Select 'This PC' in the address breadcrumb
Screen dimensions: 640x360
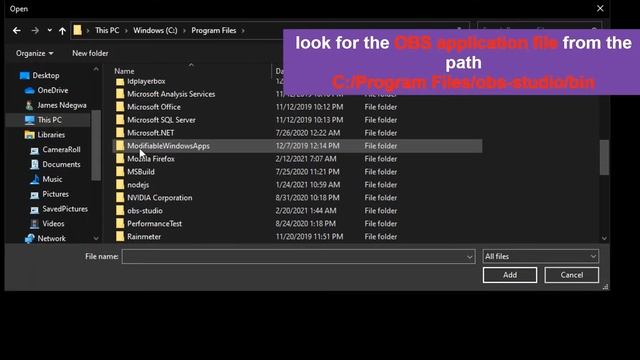[107, 31]
